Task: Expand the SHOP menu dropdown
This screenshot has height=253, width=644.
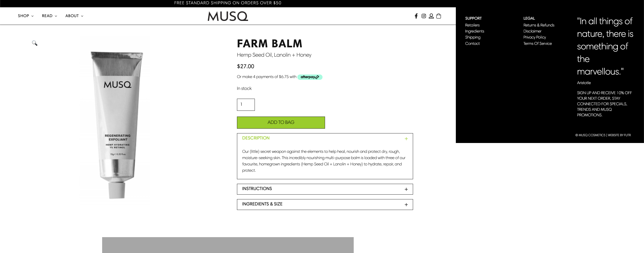Action: [x=26, y=16]
